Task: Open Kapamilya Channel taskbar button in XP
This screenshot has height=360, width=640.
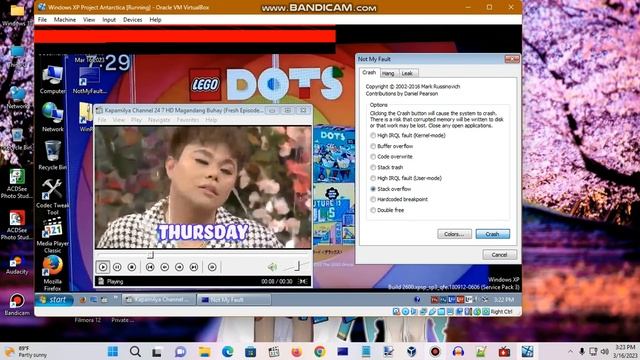Action: coord(160,300)
